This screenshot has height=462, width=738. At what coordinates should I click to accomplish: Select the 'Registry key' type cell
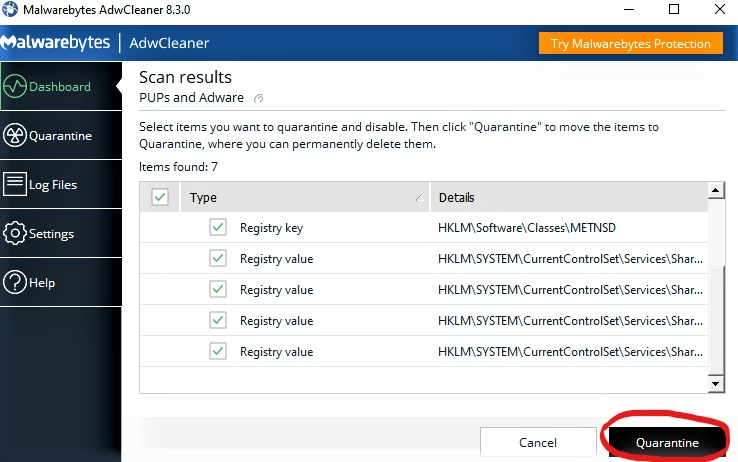tap(272, 228)
